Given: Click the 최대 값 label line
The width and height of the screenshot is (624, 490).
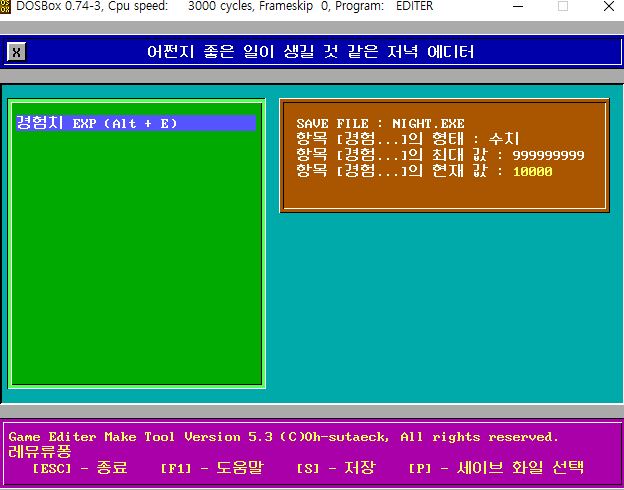Looking at the screenshot, I should click(x=440, y=155).
